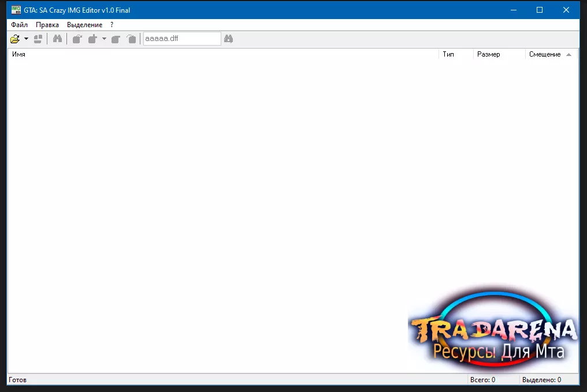Click the IMG application icon in title bar
Image resolution: width=587 pixels, height=392 pixels.
pyautogui.click(x=16, y=10)
